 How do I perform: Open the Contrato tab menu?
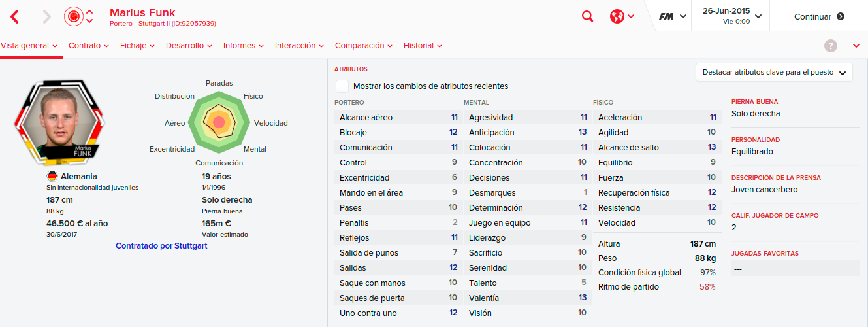(88, 46)
